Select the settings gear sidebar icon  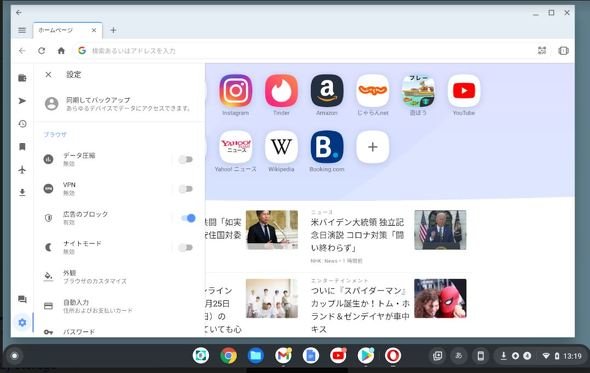[22, 323]
